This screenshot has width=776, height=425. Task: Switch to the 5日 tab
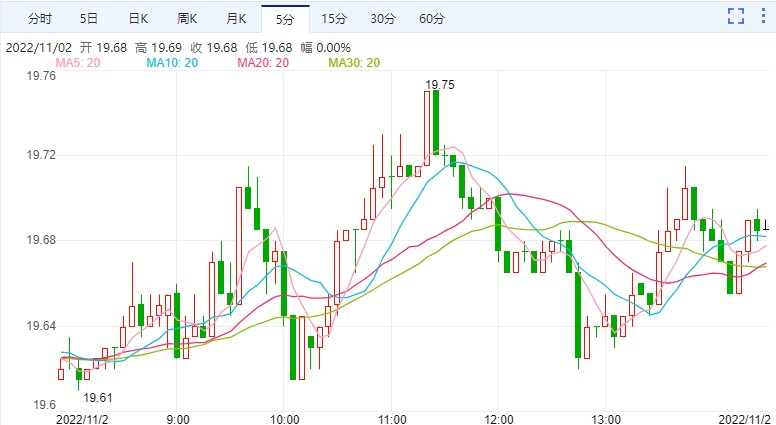[x=89, y=19]
